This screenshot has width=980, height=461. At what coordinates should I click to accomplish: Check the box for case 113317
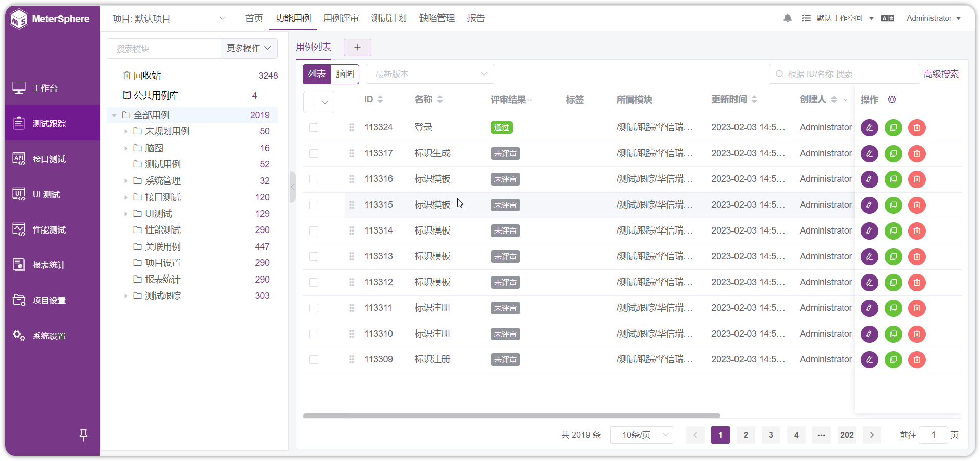point(314,153)
